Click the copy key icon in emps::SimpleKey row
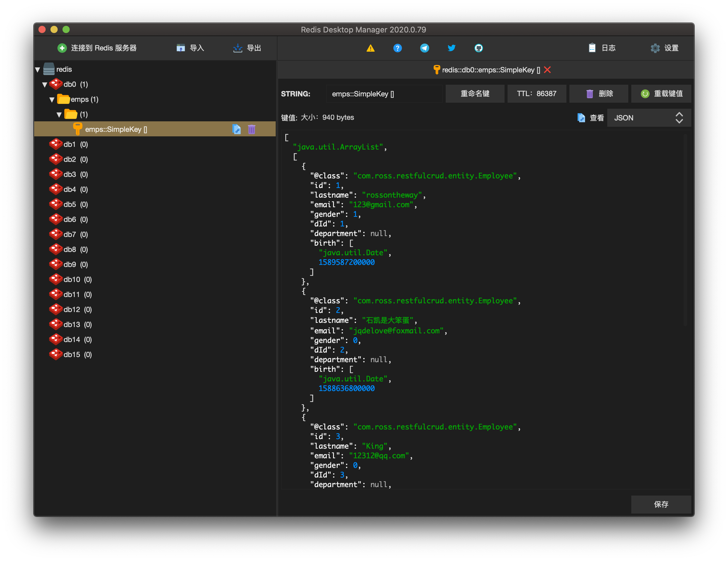Screen dimensions: 728x561 (236, 129)
